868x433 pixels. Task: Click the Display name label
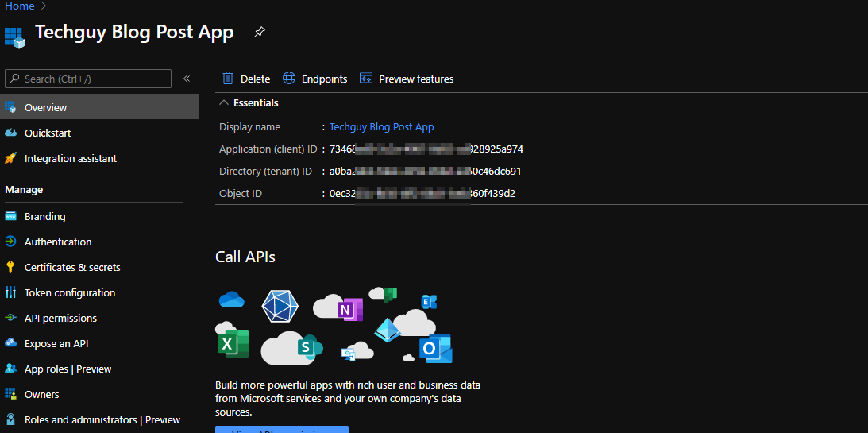click(x=249, y=127)
